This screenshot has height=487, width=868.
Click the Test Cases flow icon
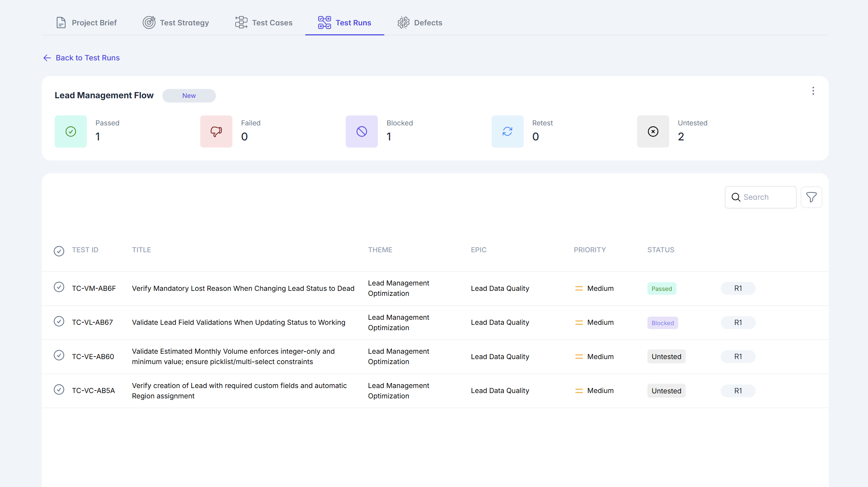coord(241,23)
